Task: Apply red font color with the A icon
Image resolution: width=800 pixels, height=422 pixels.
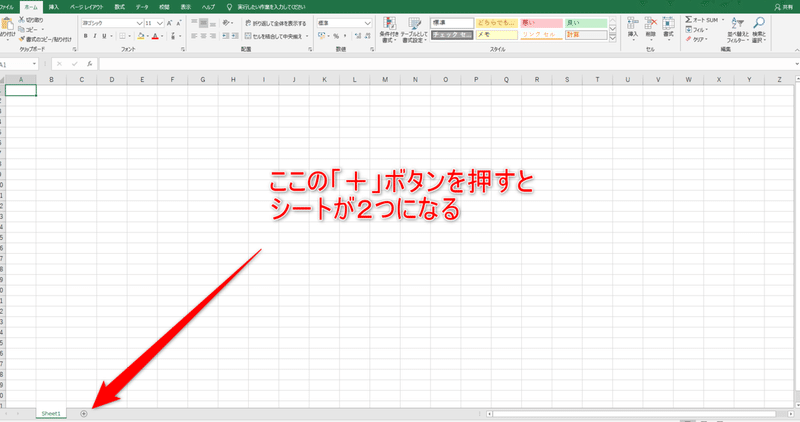Action: coord(155,36)
